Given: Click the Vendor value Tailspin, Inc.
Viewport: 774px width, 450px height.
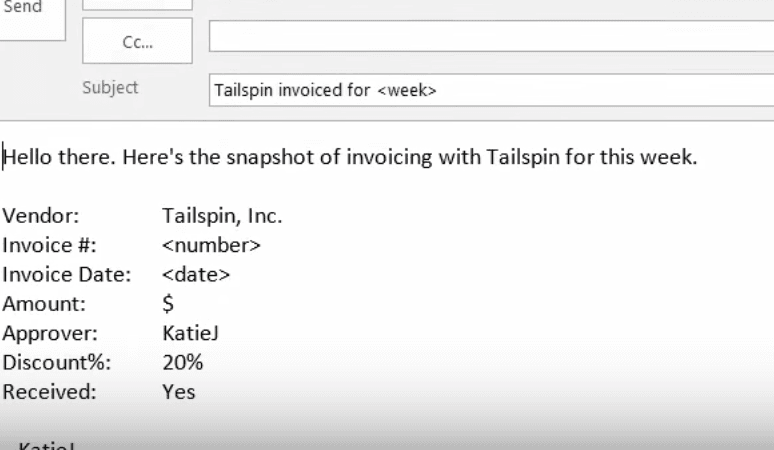Looking at the screenshot, I should (222, 215).
